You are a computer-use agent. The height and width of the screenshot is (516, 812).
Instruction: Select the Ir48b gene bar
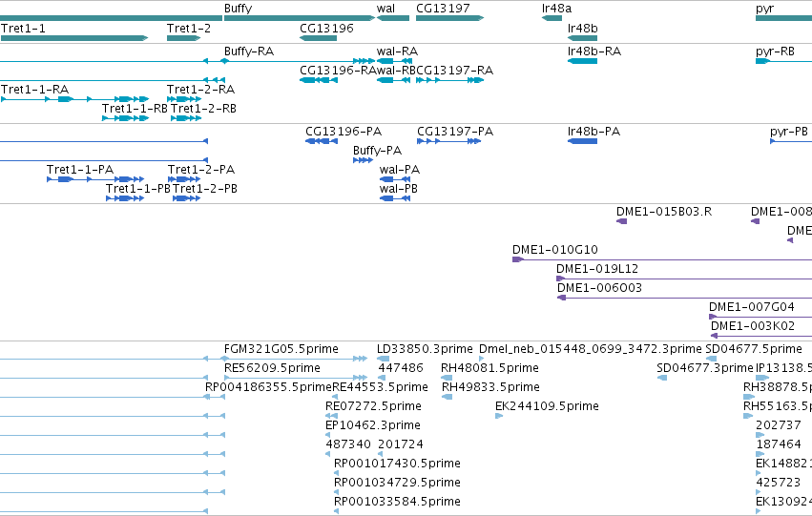click(583, 38)
